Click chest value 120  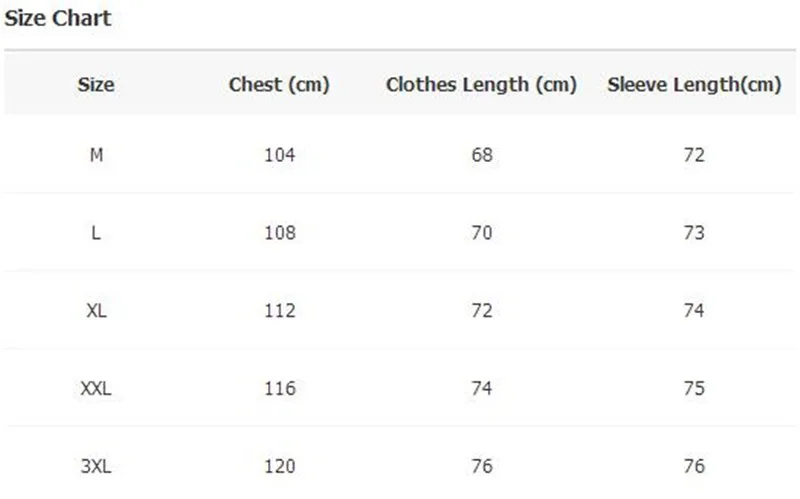point(280,466)
